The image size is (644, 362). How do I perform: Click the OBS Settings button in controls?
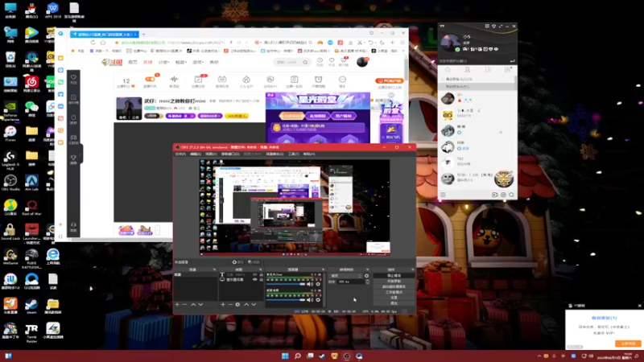(394, 298)
